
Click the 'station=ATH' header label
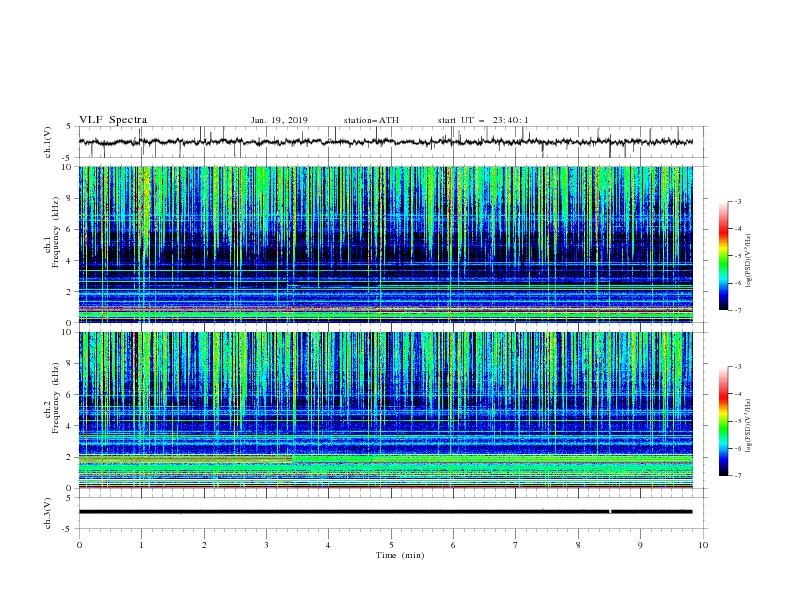coord(371,120)
